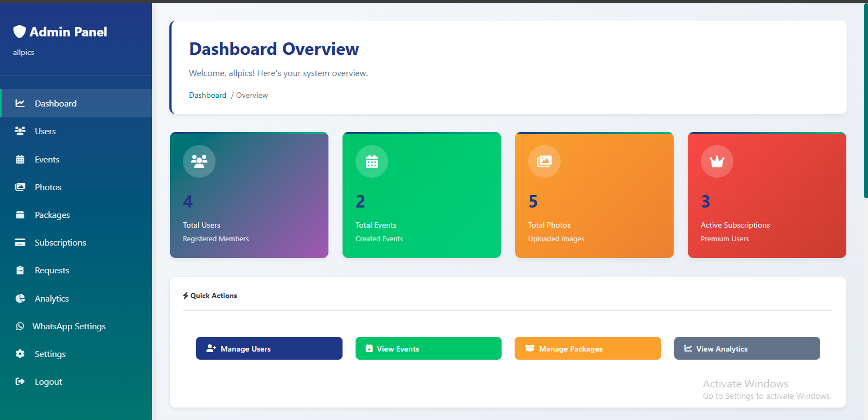868x420 pixels.
Task: Click the Settings gear icon in sidebar
Action: click(x=20, y=354)
